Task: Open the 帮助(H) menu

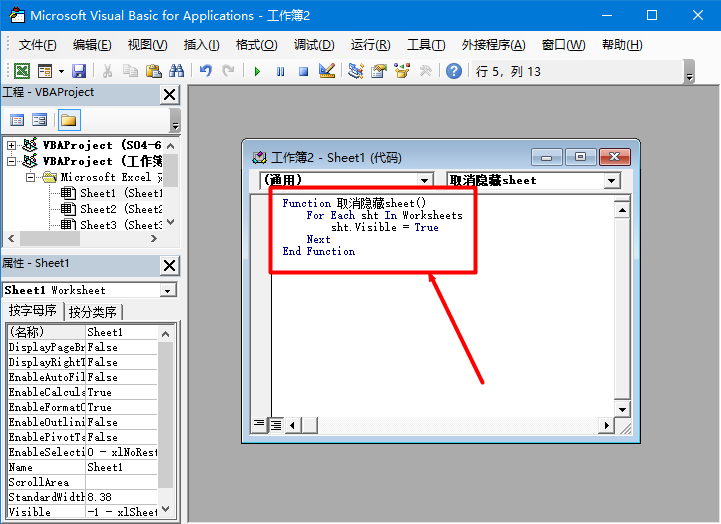Action: coord(622,45)
